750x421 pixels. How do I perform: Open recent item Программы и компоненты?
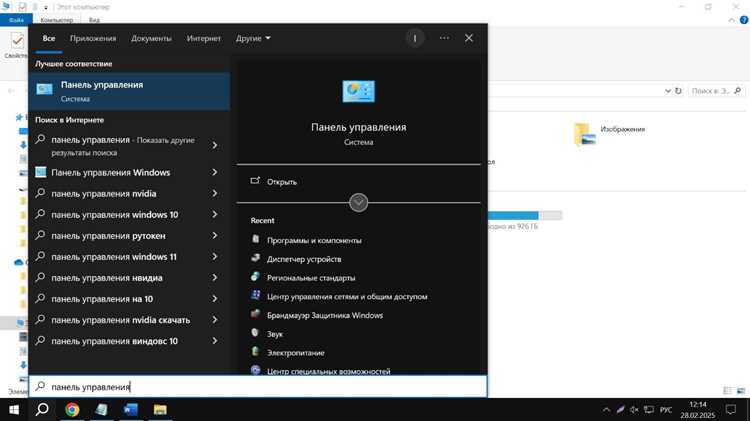[314, 240]
